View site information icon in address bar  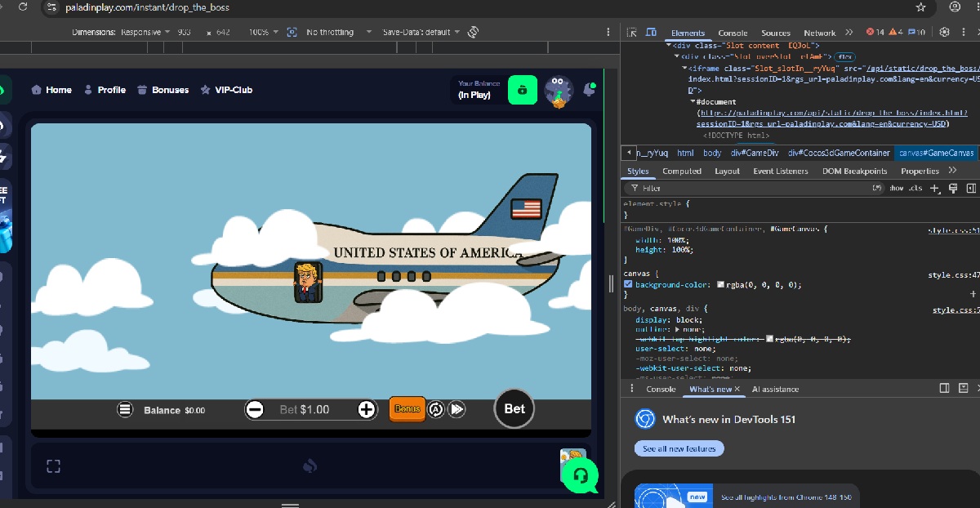(52, 7)
